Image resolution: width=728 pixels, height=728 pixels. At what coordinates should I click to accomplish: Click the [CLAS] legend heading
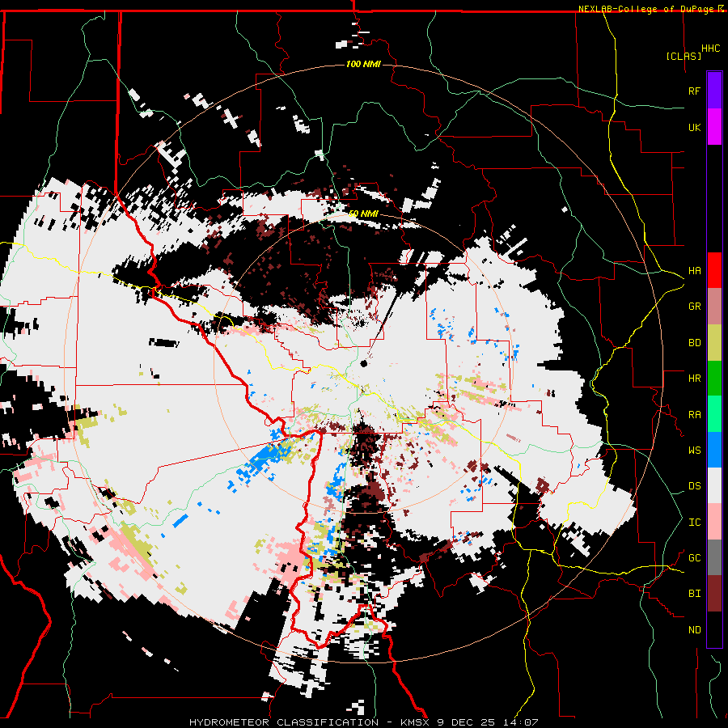[684, 56]
